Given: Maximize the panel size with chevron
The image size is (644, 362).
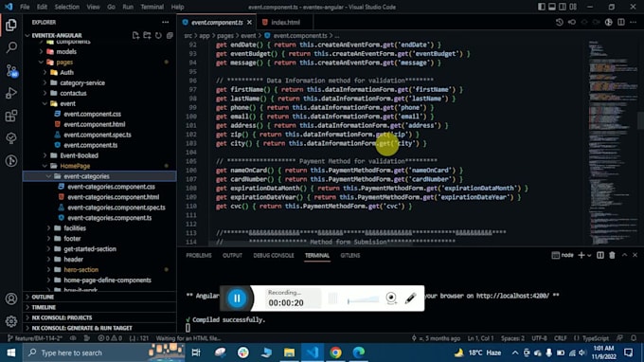Looking at the screenshot, I should (624, 255).
